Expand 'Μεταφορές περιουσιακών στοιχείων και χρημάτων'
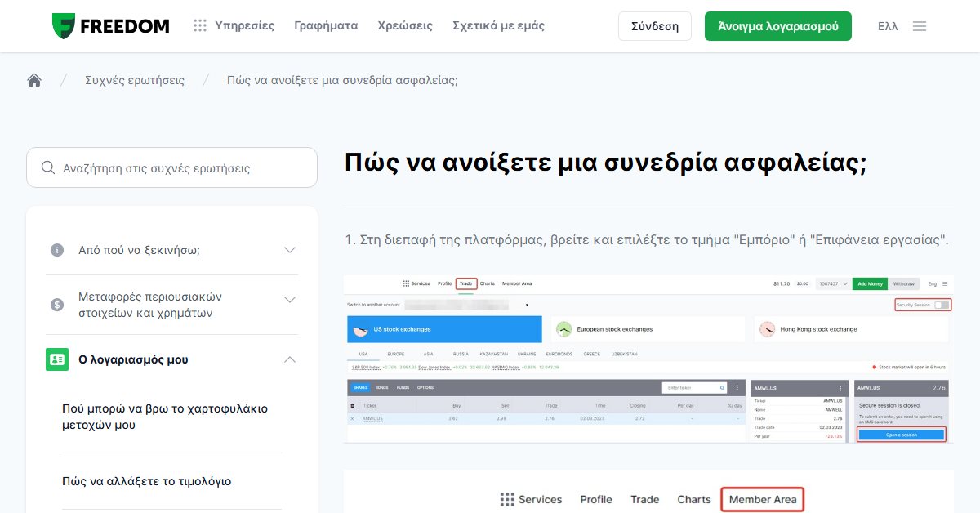The width and height of the screenshot is (980, 513). pyautogui.click(x=171, y=305)
